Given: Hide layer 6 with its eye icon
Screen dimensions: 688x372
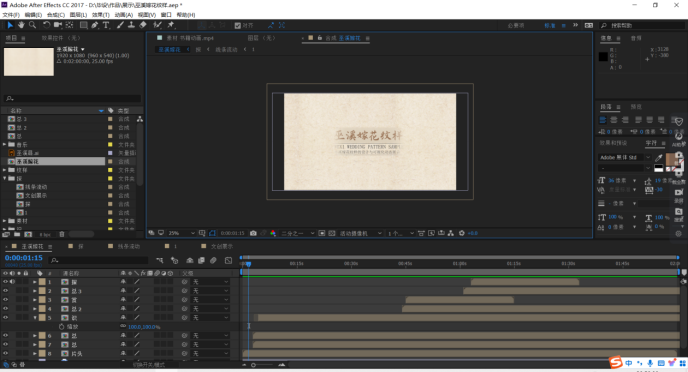Looking at the screenshot, I should [x=5, y=335].
